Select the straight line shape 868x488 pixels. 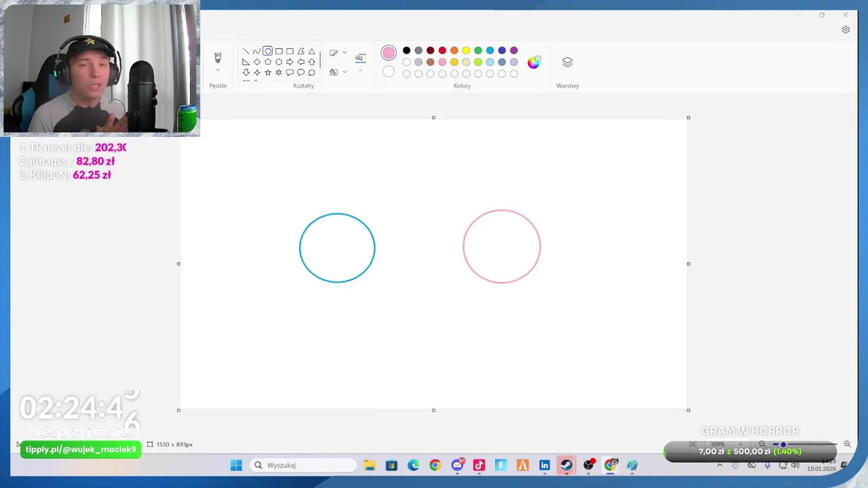tap(245, 51)
